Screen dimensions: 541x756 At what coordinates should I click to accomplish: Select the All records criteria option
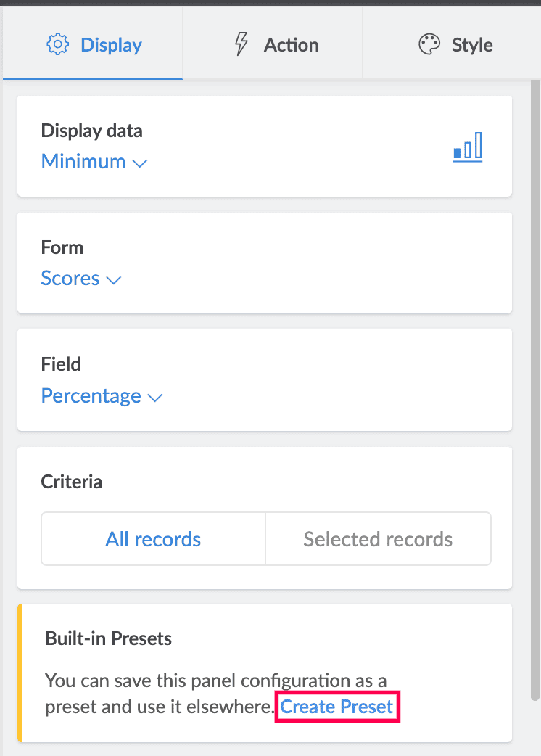153,539
